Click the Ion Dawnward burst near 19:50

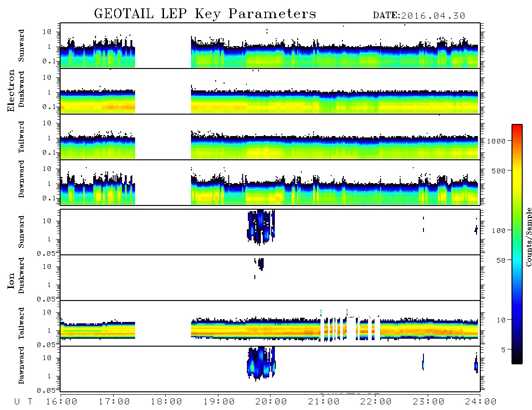pyautogui.click(x=260, y=363)
